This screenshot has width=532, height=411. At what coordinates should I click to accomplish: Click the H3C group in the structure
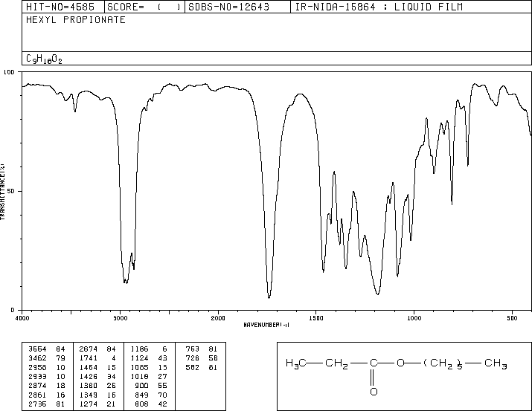click(x=296, y=363)
